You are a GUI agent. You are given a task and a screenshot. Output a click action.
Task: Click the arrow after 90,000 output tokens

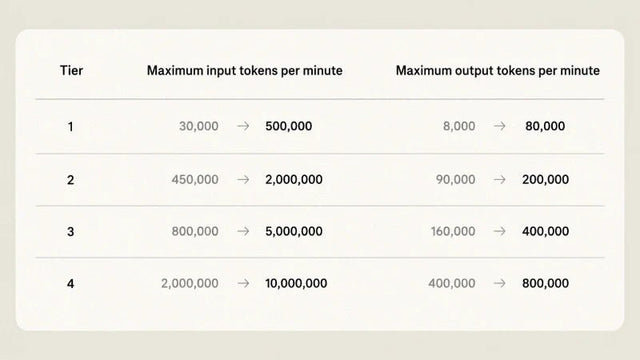pyautogui.click(x=500, y=179)
